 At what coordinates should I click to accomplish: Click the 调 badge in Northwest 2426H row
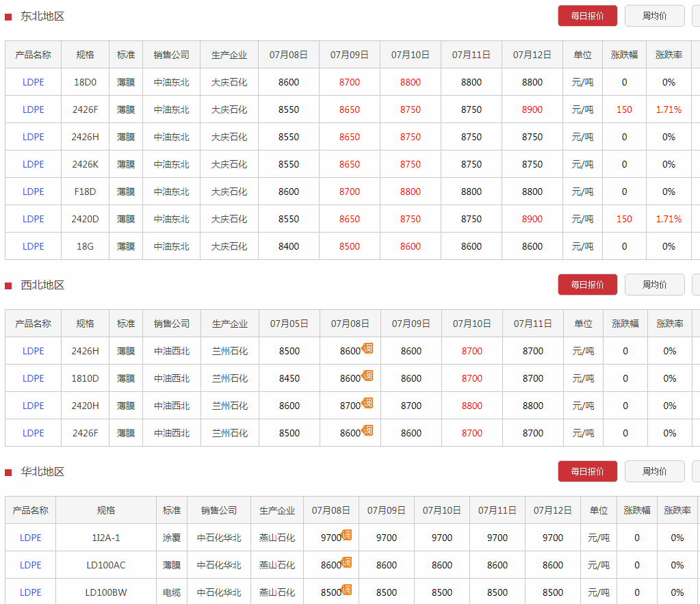pyautogui.click(x=367, y=348)
